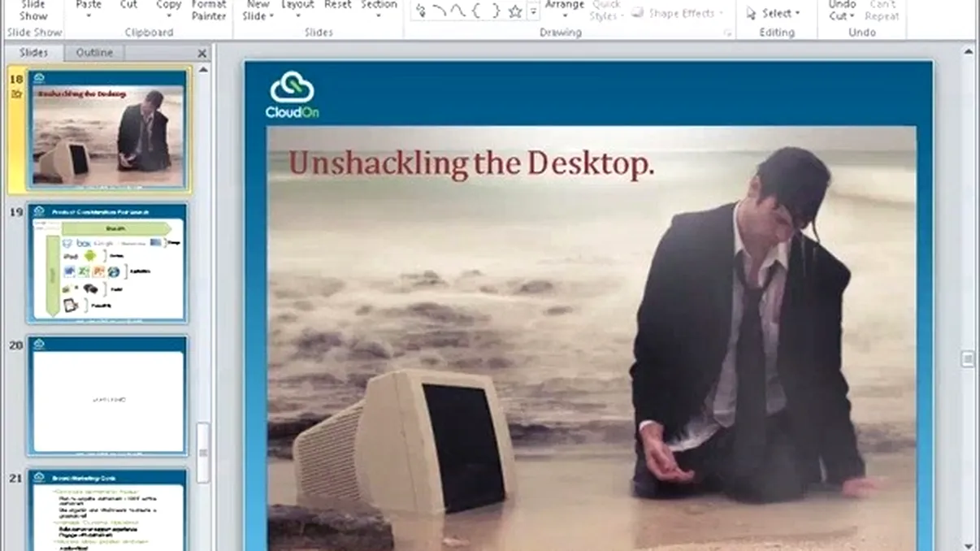Close the Slides/Outline pane
Viewport: 980px width, 551px height.
tap(202, 53)
